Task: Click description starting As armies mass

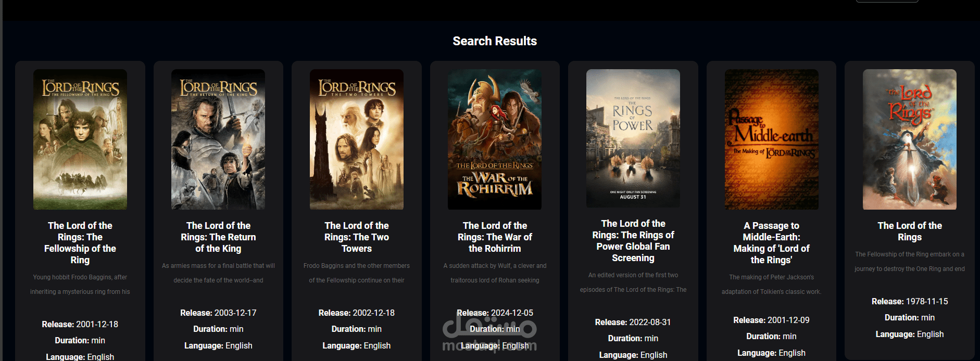Action: point(218,273)
